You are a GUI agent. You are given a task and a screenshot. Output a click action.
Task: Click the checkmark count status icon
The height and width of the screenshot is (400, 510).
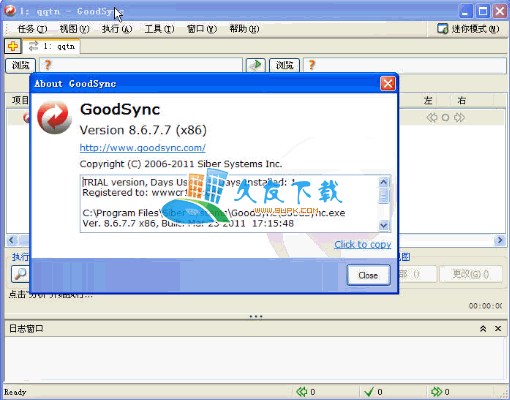click(369, 392)
